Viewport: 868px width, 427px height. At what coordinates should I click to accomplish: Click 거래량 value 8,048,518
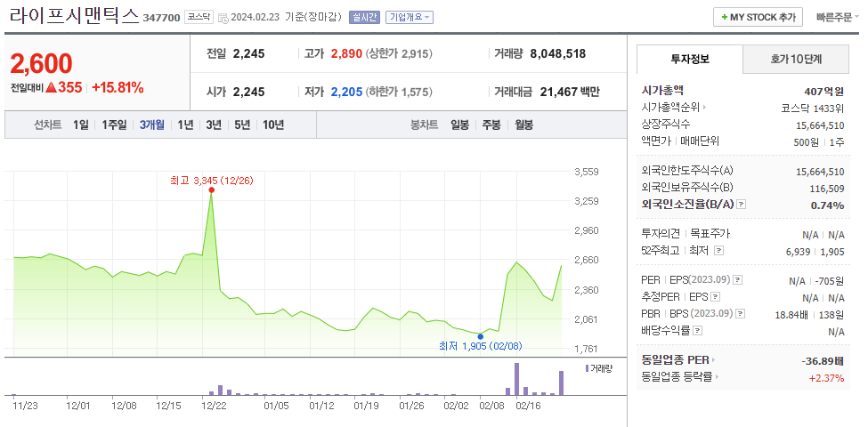point(558,53)
